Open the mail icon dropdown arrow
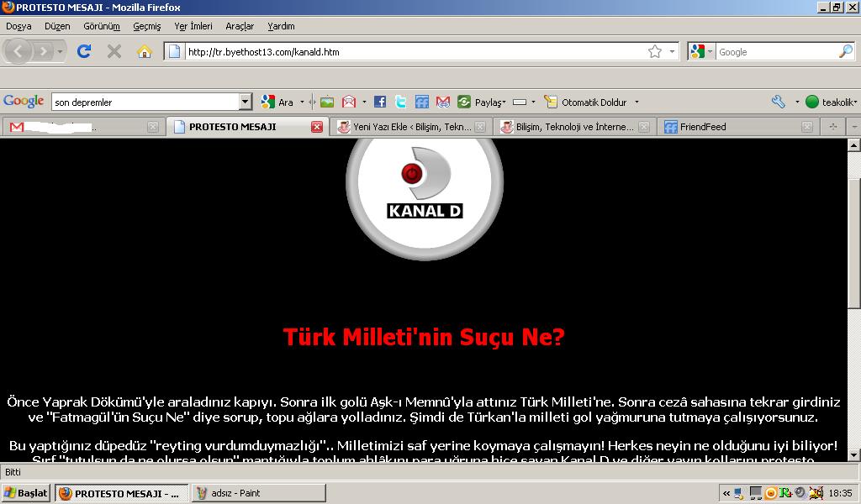 (364, 102)
